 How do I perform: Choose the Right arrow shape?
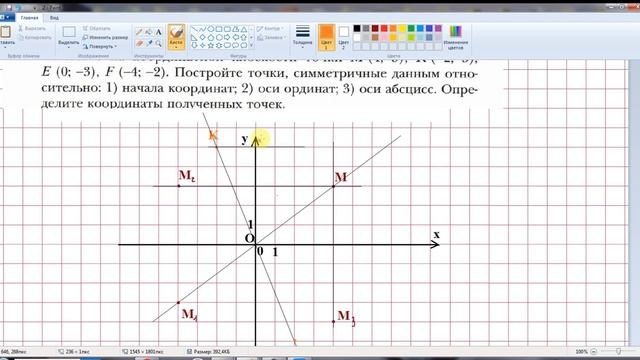coord(227,37)
